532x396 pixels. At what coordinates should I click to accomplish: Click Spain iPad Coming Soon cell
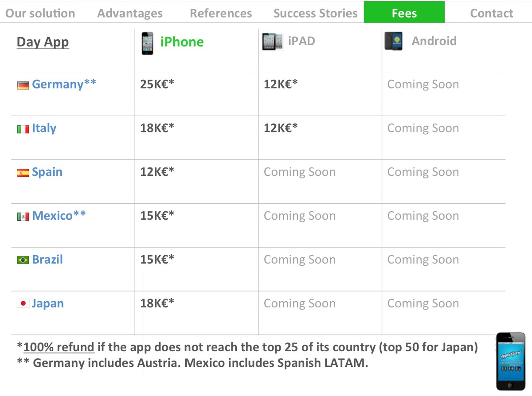[x=300, y=172]
